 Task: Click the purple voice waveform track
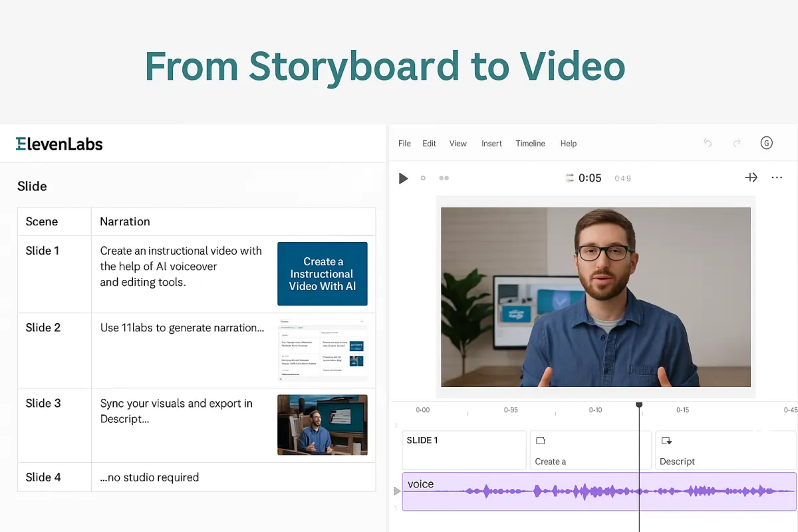[x=599, y=491]
